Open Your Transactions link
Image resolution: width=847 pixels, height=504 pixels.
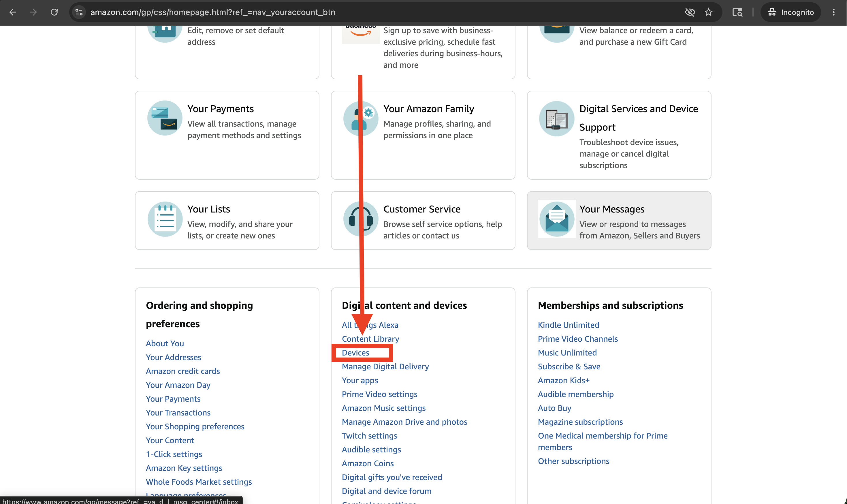pyautogui.click(x=178, y=413)
